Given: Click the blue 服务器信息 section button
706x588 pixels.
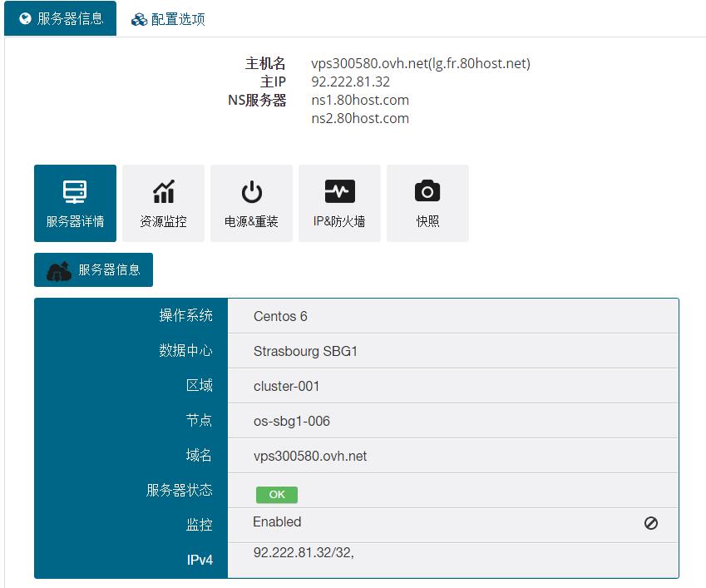Looking at the screenshot, I should tap(94, 269).
